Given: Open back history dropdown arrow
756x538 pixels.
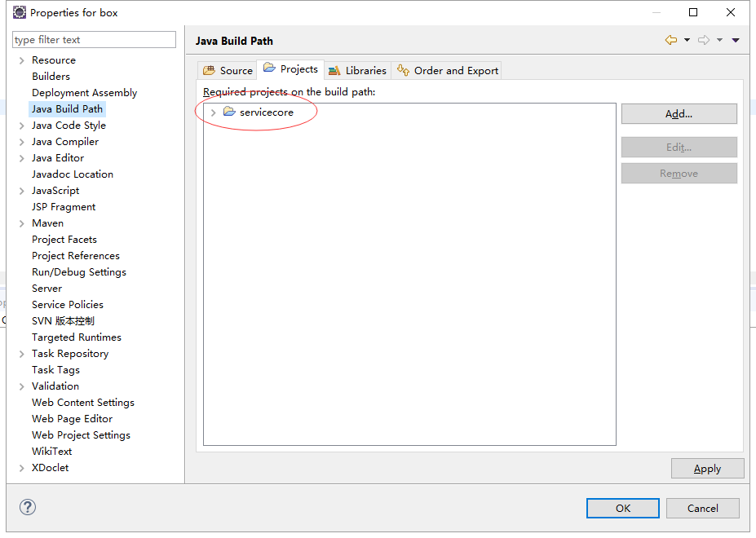Looking at the screenshot, I should click(x=687, y=40).
